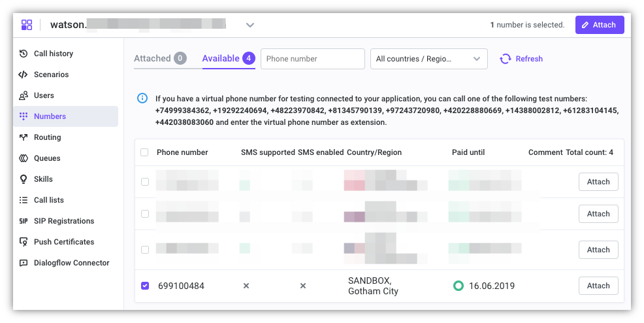Open the Scenarios code icon
Viewport: 644px width, 323px height.
coord(24,75)
